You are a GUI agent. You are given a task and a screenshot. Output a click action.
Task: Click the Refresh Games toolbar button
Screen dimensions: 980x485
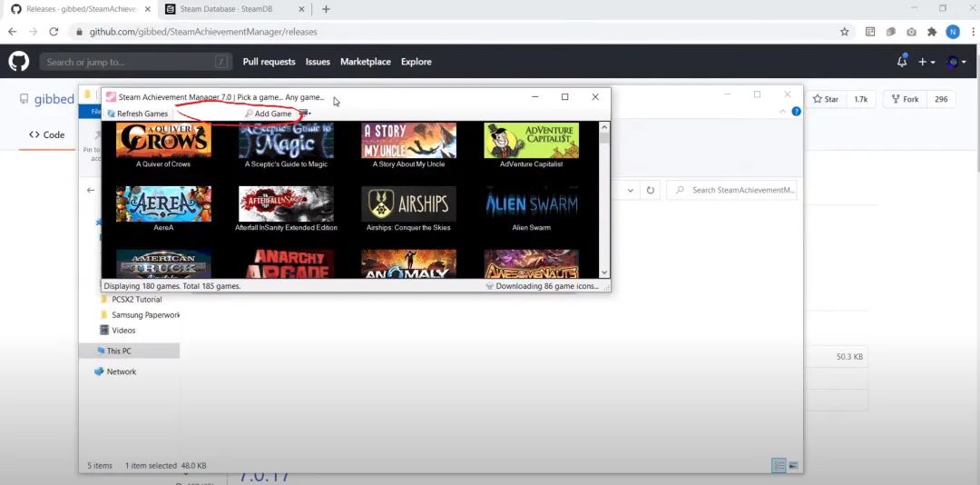coord(137,114)
